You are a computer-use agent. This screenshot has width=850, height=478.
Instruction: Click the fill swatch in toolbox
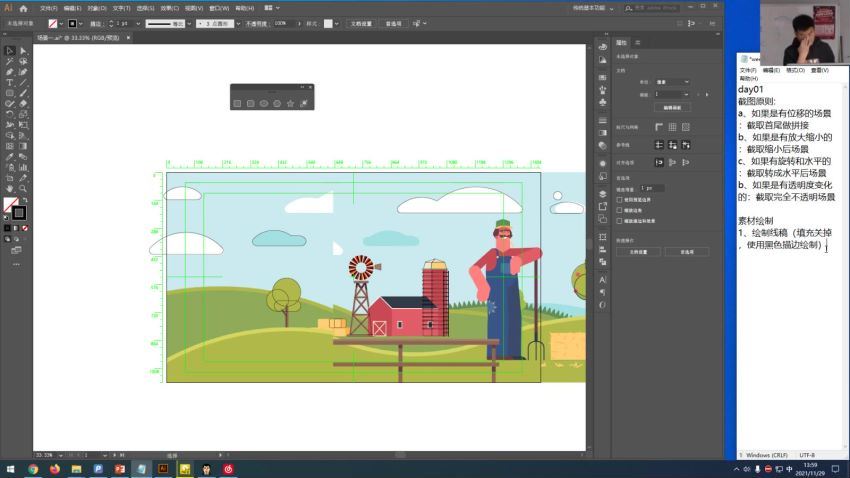(x=10, y=205)
